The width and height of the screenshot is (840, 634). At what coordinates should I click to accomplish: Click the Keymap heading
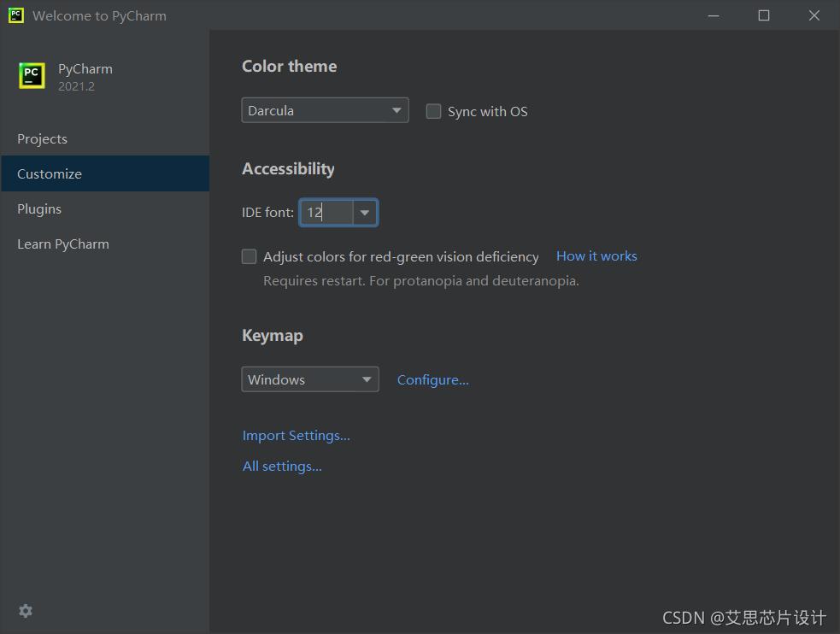(273, 335)
